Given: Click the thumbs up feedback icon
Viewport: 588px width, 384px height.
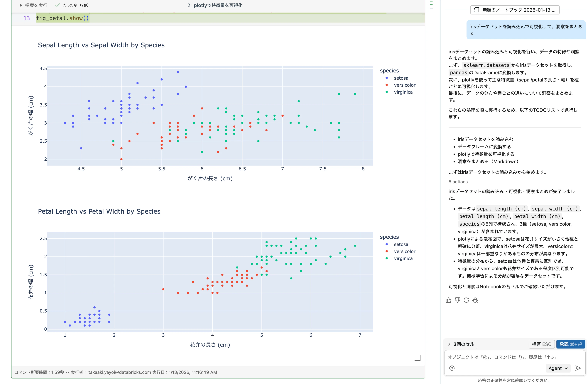Looking at the screenshot, I should [x=448, y=300].
